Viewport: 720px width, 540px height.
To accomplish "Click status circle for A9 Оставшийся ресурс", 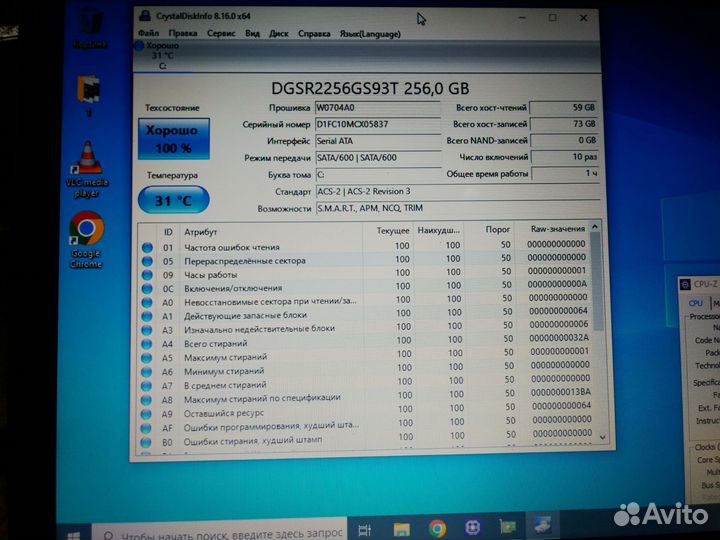I will click(x=146, y=414).
